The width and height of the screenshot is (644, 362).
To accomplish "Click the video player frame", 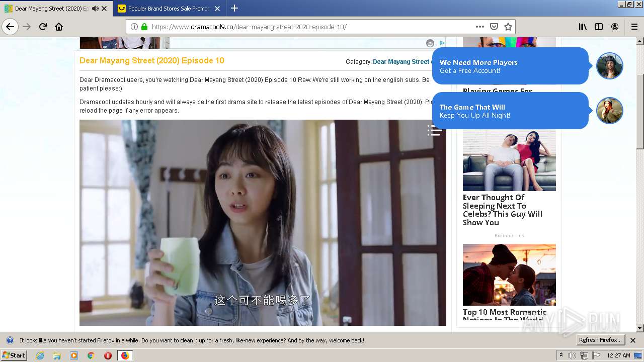I will coord(263,223).
